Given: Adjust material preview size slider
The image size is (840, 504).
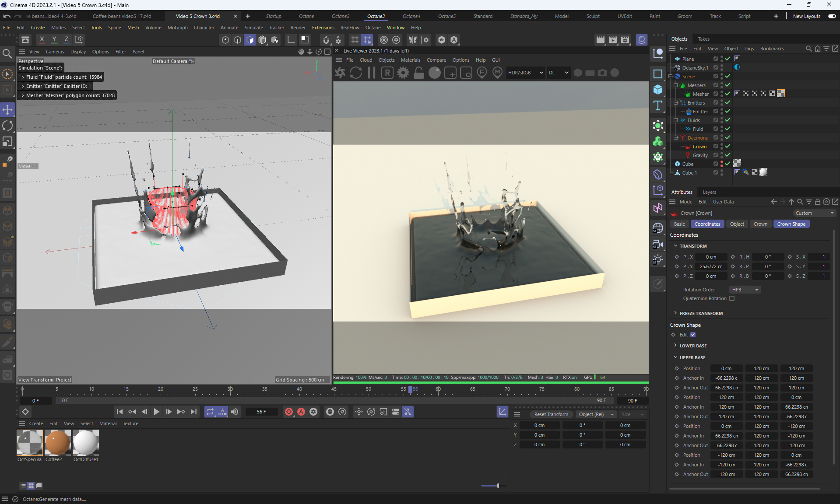Looking at the screenshot, I should [498, 485].
